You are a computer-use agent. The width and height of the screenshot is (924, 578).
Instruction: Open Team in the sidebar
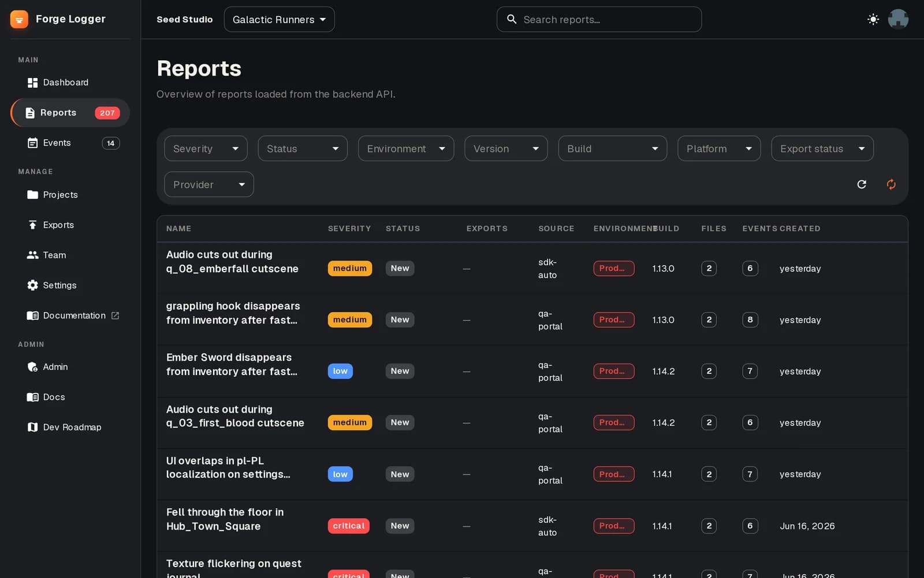(70, 255)
